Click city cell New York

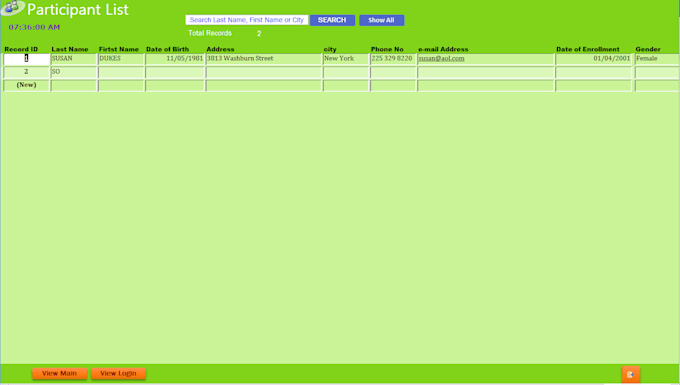tap(346, 59)
